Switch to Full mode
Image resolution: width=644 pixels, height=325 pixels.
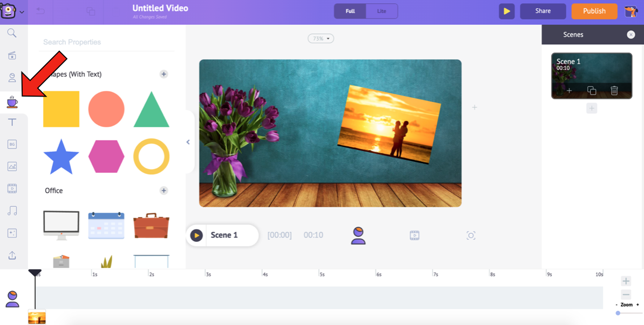350,11
